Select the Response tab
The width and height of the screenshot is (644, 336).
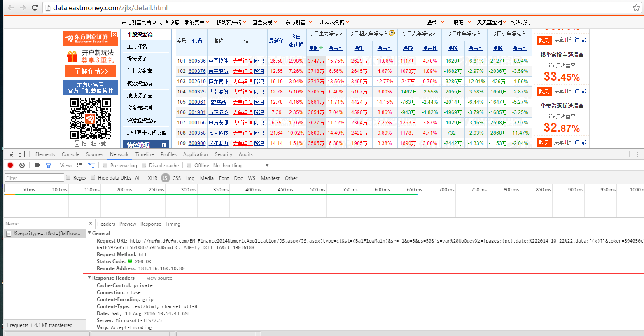(x=151, y=224)
